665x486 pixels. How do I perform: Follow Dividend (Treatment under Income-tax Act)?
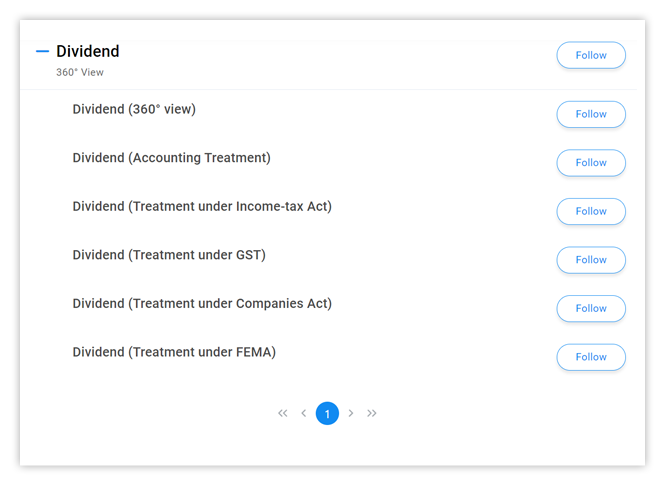coord(591,211)
